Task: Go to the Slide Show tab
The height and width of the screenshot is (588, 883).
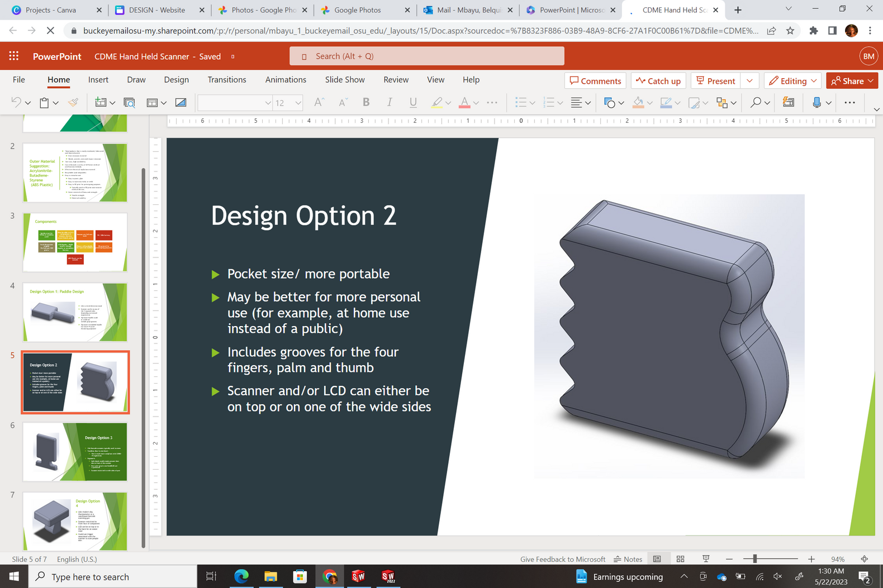Action: pos(345,80)
